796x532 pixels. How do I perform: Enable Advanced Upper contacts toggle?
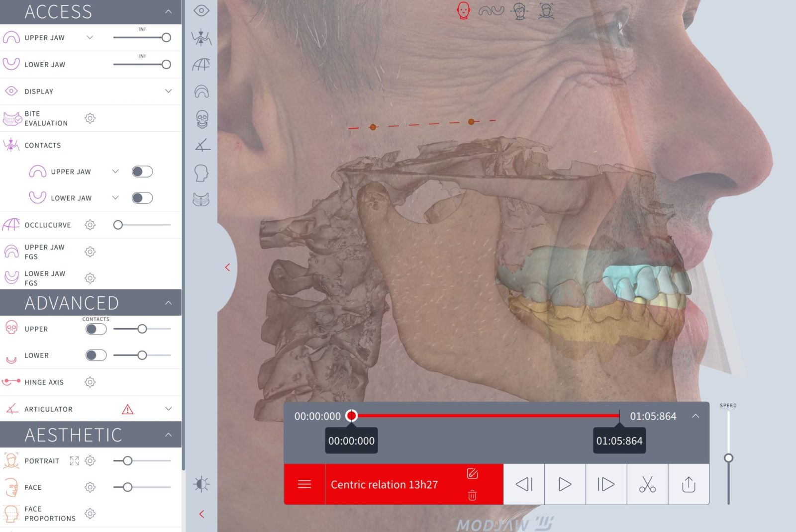coord(96,329)
